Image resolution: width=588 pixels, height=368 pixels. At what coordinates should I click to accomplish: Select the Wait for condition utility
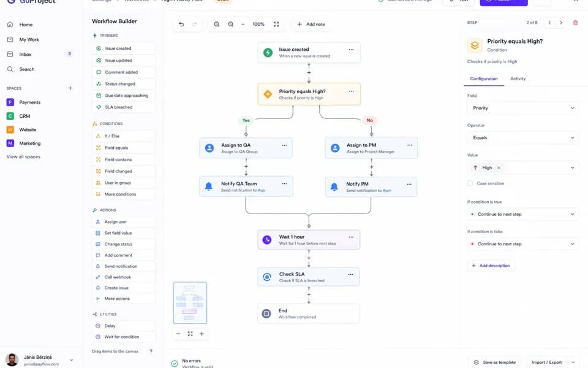pyautogui.click(x=123, y=337)
